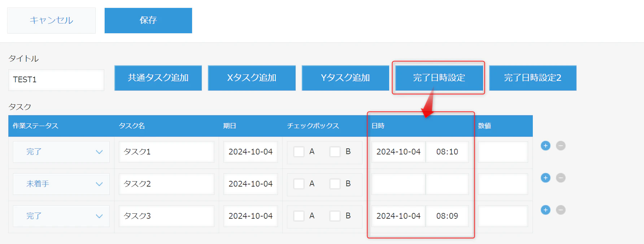
Task: Click the 完了日時設定2 button
Action: coord(533,78)
